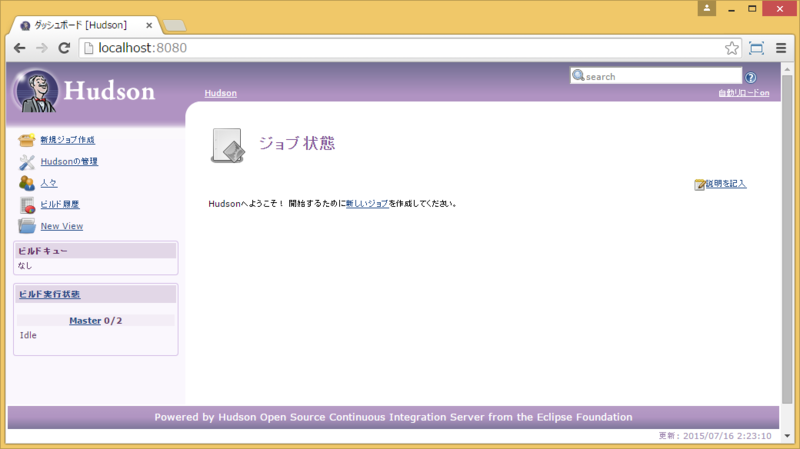
Task: Open the 人々 link
Action: [48, 183]
